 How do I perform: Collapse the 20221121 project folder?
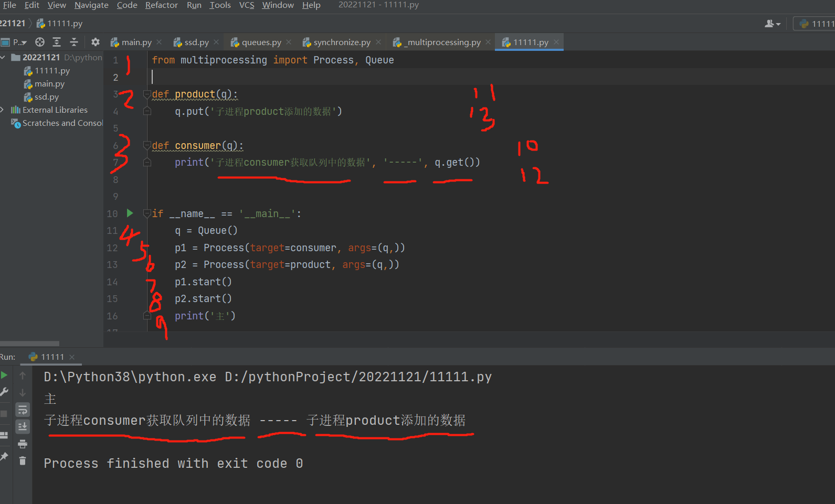(x=3, y=57)
